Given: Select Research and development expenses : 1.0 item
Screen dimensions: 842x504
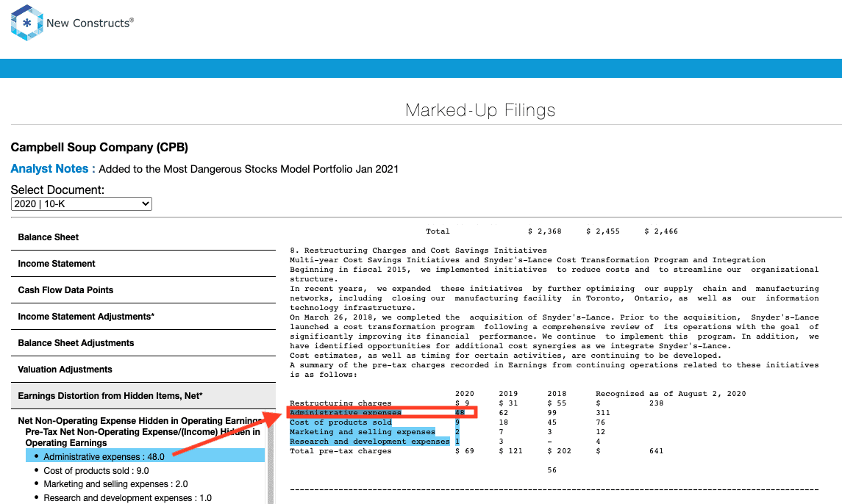Looking at the screenshot, I should [x=127, y=498].
